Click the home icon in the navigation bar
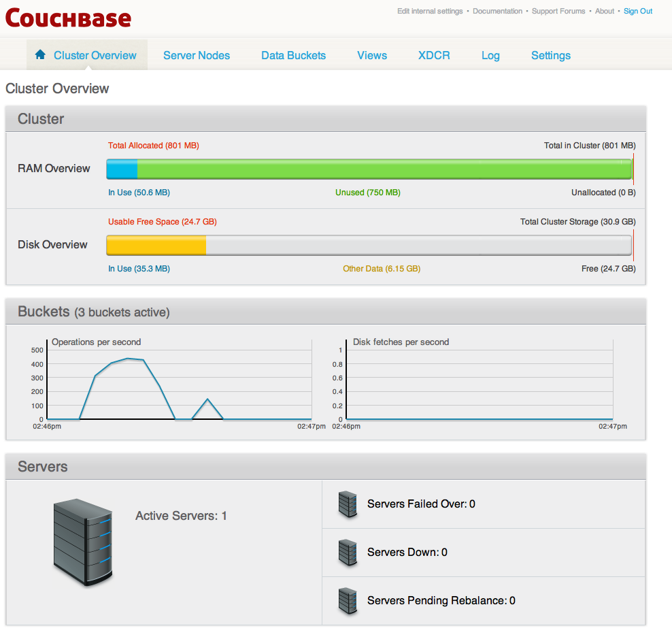Viewport: 672px width, 641px height. tap(39, 54)
